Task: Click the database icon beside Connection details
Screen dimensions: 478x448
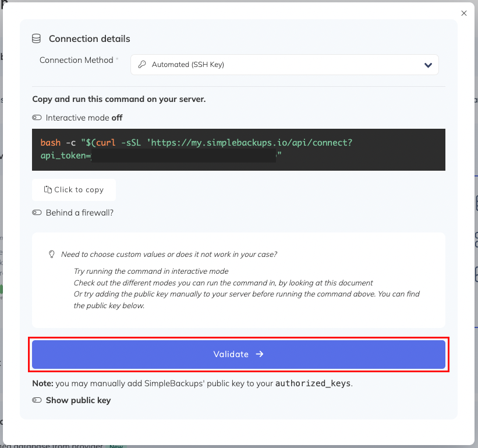Action: [37, 38]
